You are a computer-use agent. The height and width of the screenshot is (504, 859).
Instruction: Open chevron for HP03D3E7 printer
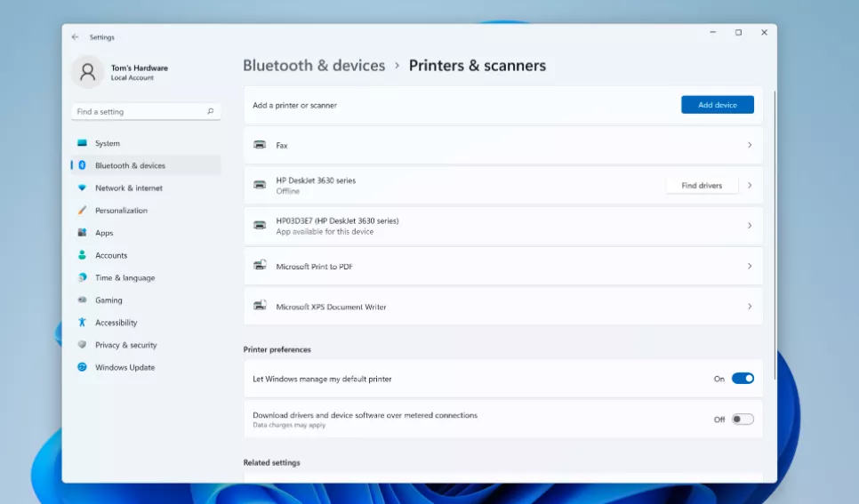click(750, 226)
